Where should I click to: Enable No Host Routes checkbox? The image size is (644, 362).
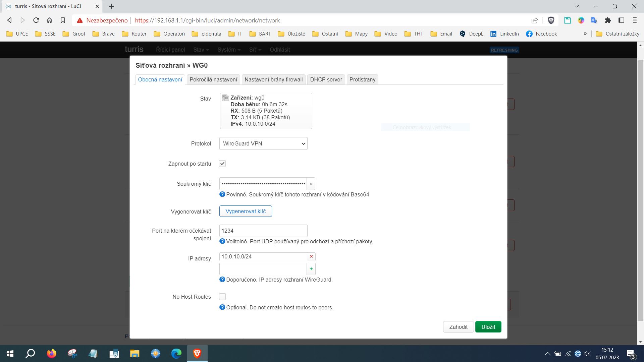click(x=222, y=297)
